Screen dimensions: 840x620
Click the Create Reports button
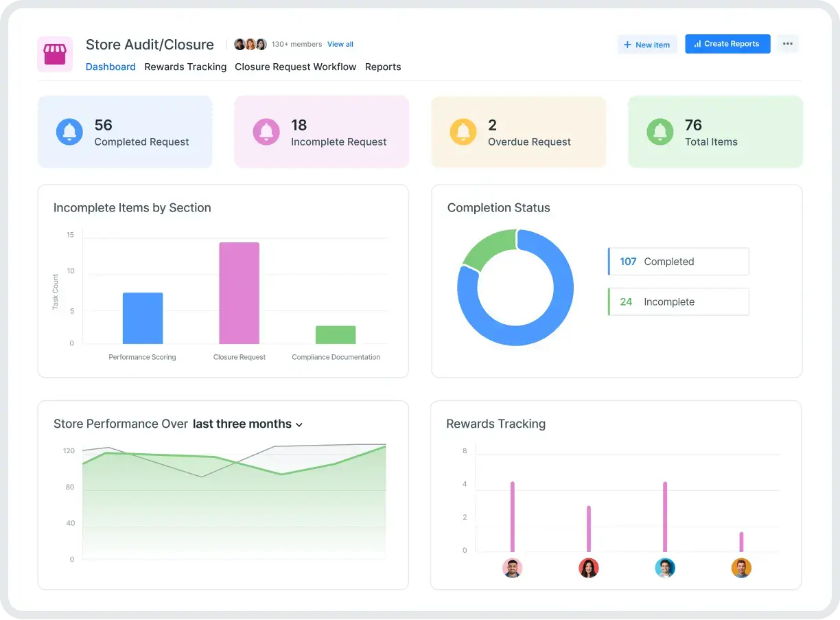point(727,44)
